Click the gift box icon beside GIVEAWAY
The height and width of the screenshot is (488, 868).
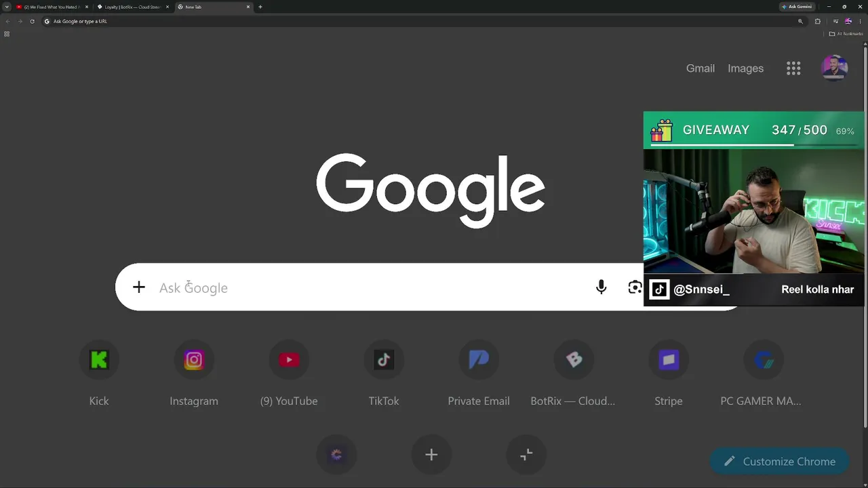pos(661,131)
